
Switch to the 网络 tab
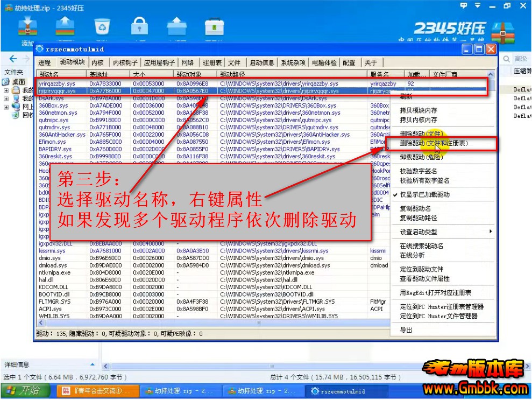(x=187, y=62)
